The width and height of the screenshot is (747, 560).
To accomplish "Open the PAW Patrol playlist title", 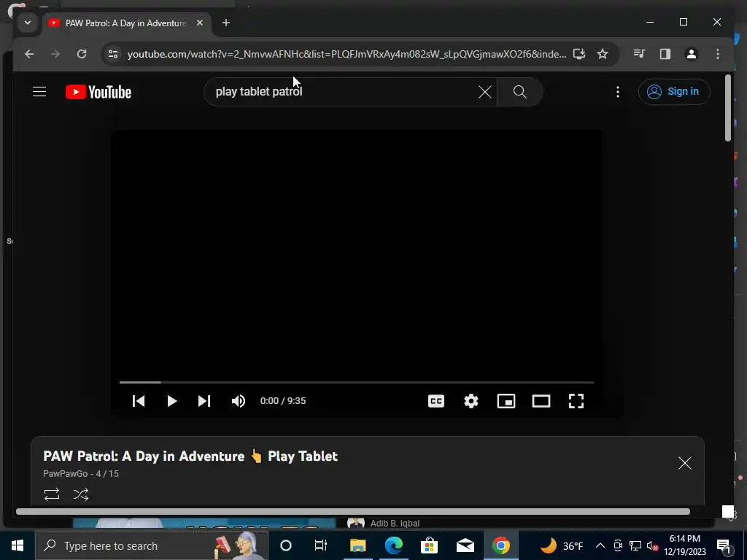I will click(x=190, y=456).
